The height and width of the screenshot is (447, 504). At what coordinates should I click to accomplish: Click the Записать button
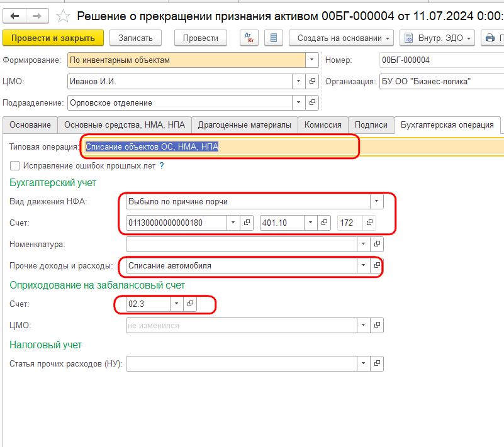[135, 38]
